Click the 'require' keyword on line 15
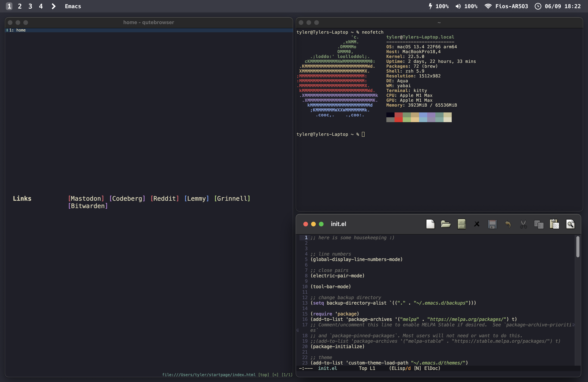Viewport: 588px width, 382px height. click(x=322, y=314)
